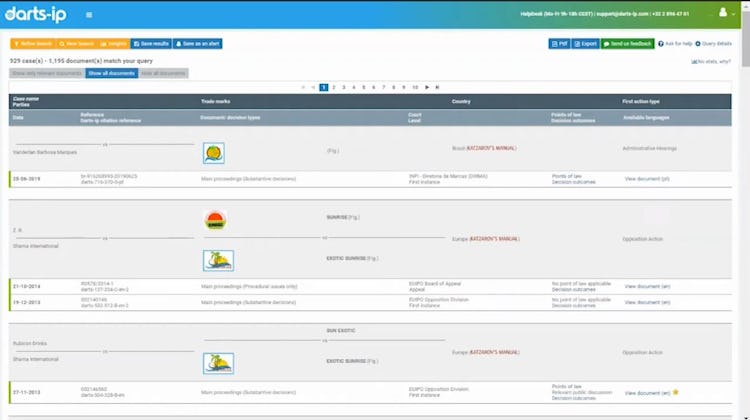The image size is (750, 420).
Task: Open the user account icon in the header
Action: [x=723, y=12]
